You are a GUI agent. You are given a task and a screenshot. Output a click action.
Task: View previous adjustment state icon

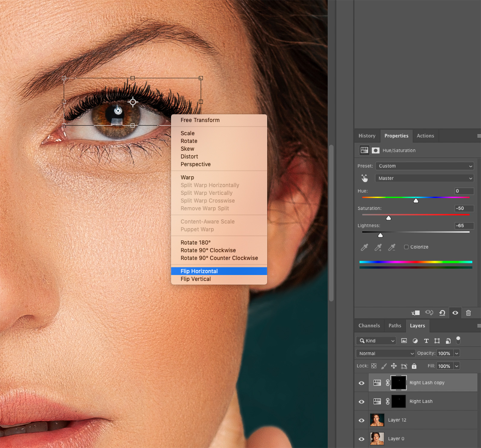[x=429, y=313]
